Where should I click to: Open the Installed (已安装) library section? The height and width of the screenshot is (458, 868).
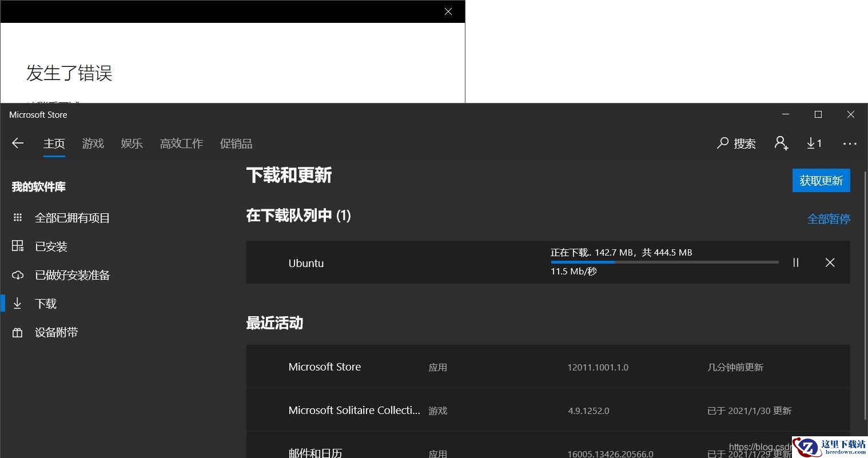(x=51, y=246)
